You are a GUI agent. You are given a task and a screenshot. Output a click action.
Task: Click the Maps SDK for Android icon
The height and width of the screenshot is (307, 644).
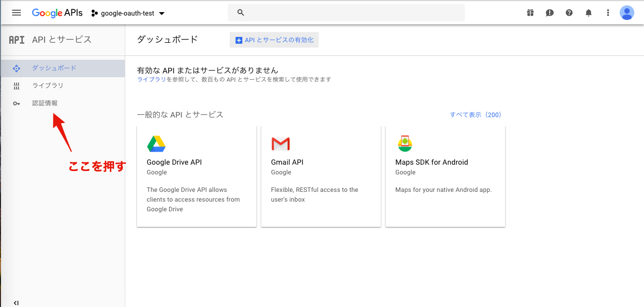point(405,144)
